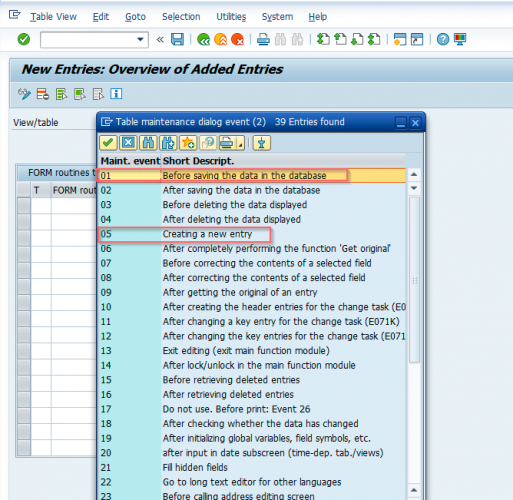This screenshot has height=500, width=513.
Task: Select event 21 Fill hidden fields
Action: pos(252,467)
